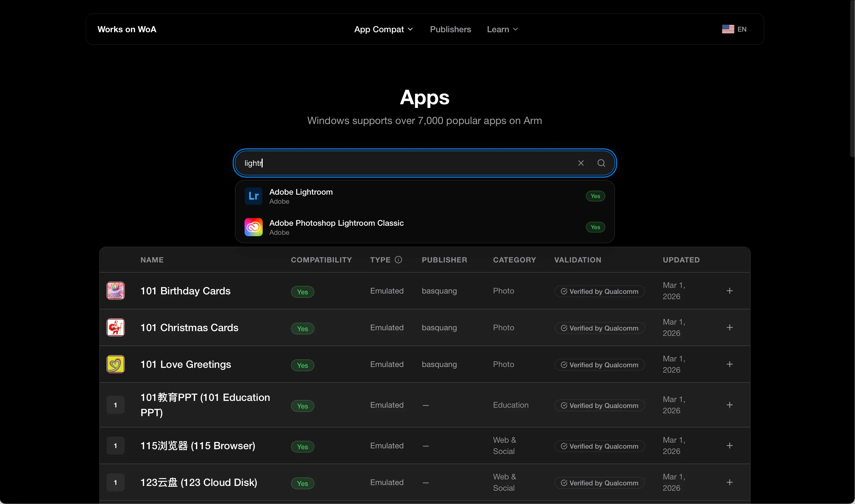855x504 pixels.
Task: Click the Works on WoA logo link
Action: (127, 29)
